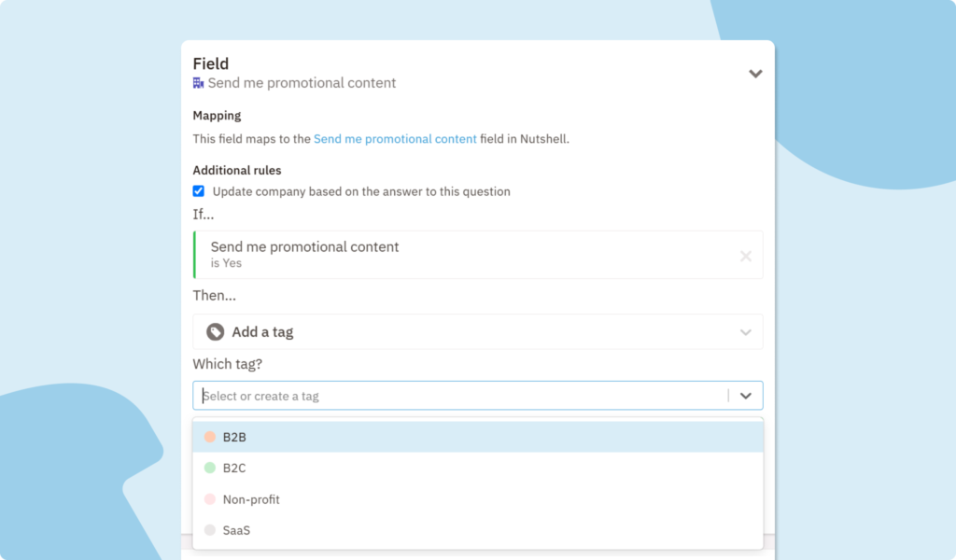Click the orange color dot beside the B2B tag
The height and width of the screenshot is (560, 956).
(208, 436)
